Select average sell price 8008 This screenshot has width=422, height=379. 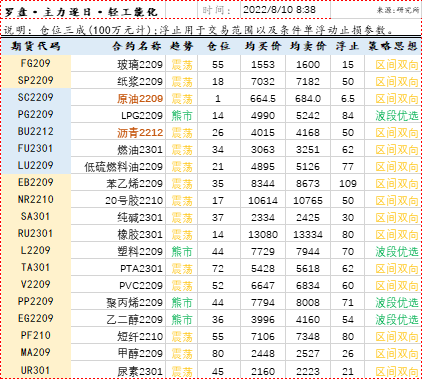[308, 303]
